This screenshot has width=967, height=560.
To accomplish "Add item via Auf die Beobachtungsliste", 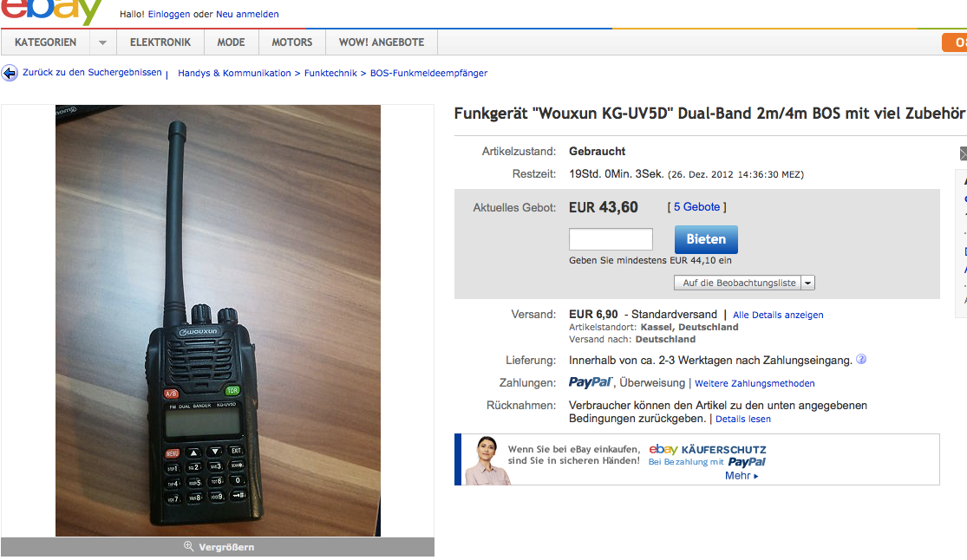I will (738, 283).
